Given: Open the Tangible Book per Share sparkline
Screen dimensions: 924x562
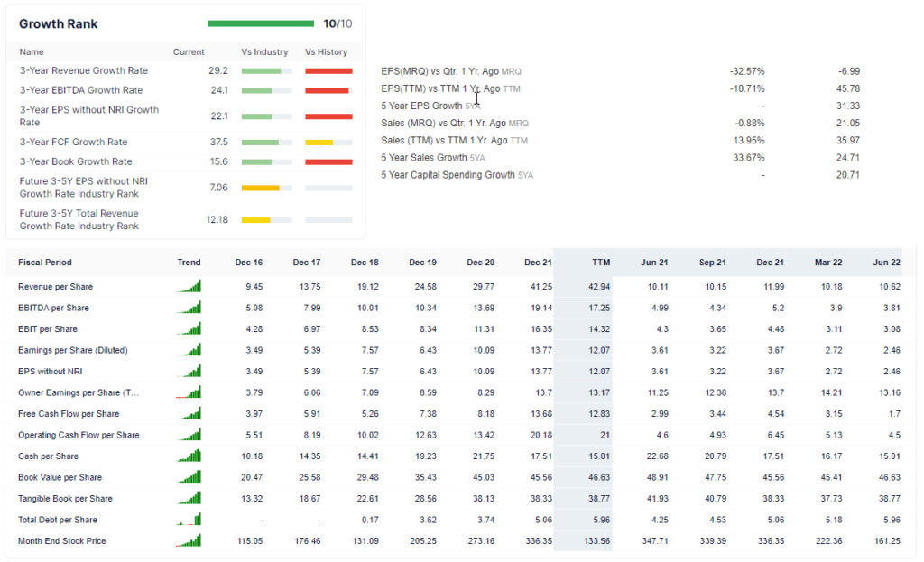Looking at the screenshot, I should coord(189,498).
